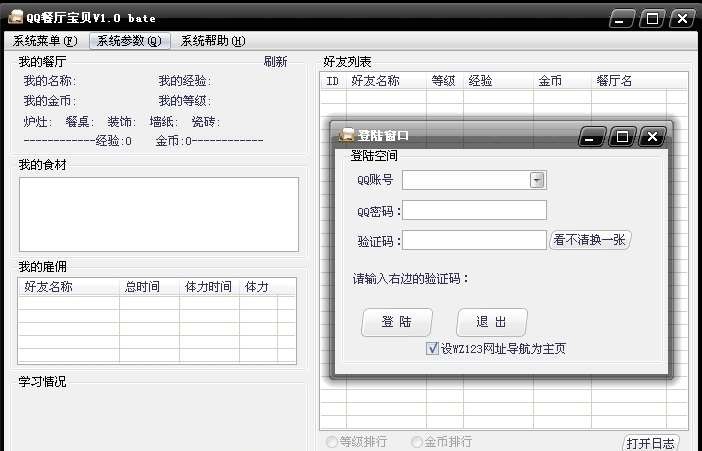Click the 我的金币 label
The width and height of the screenshot is (702, 451).
[x=50, y=101]
